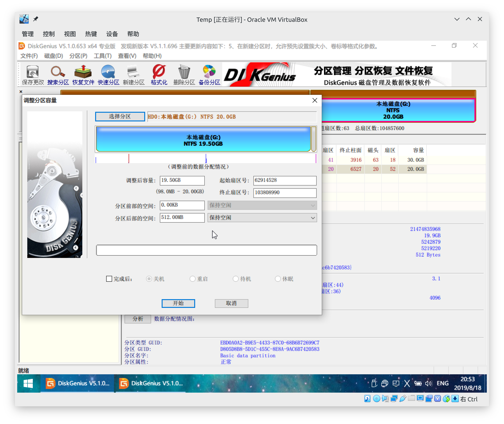Click the VirtualBox CPU virtualization indicator
Image resolution: width=504 pixels, height=424 pixels.
437,399
